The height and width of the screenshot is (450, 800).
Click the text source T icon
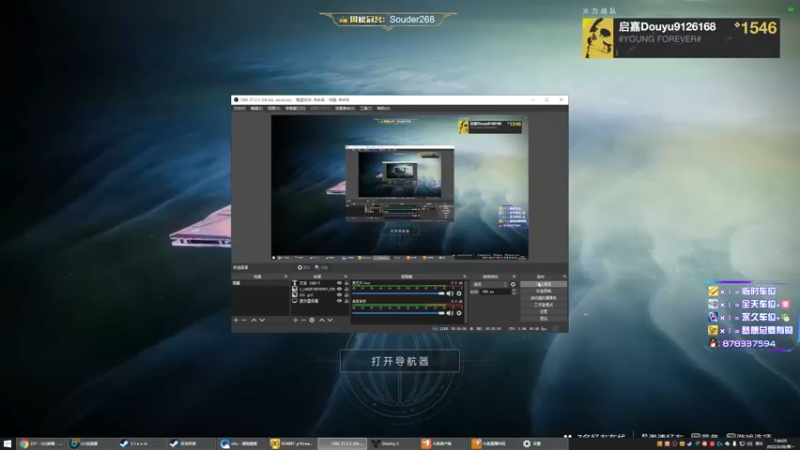click(x=294, y=283)
